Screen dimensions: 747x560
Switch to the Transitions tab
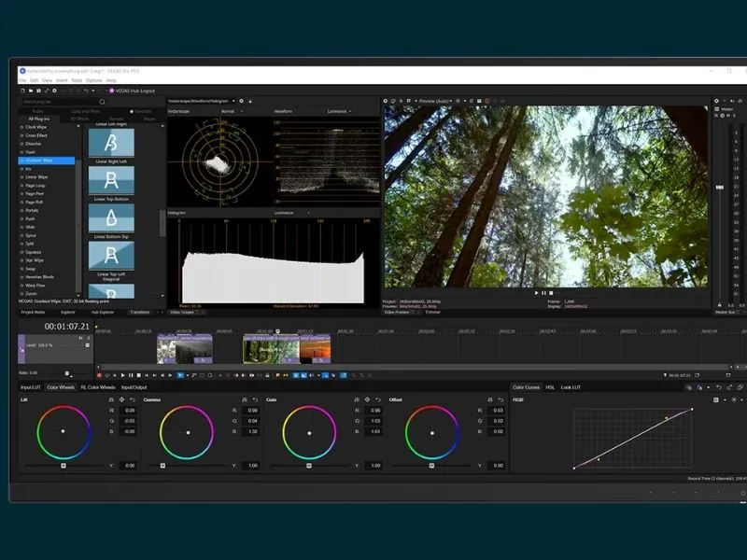click(x=139, y=313)
